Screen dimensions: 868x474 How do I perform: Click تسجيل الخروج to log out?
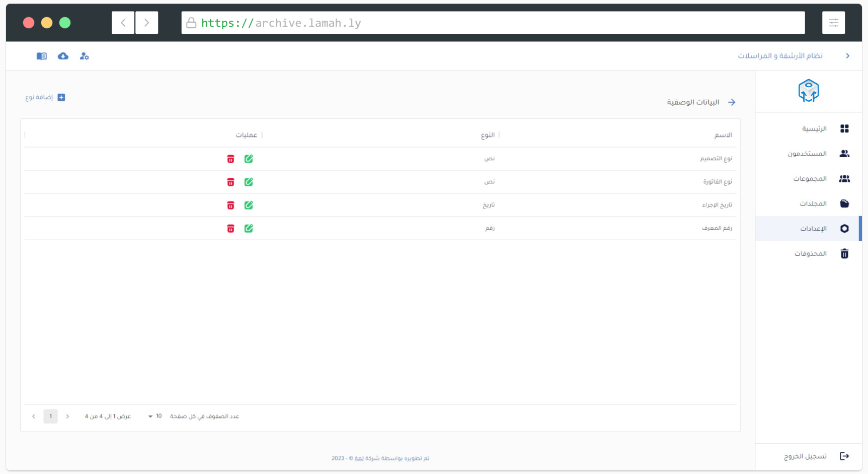coord(805,456)
